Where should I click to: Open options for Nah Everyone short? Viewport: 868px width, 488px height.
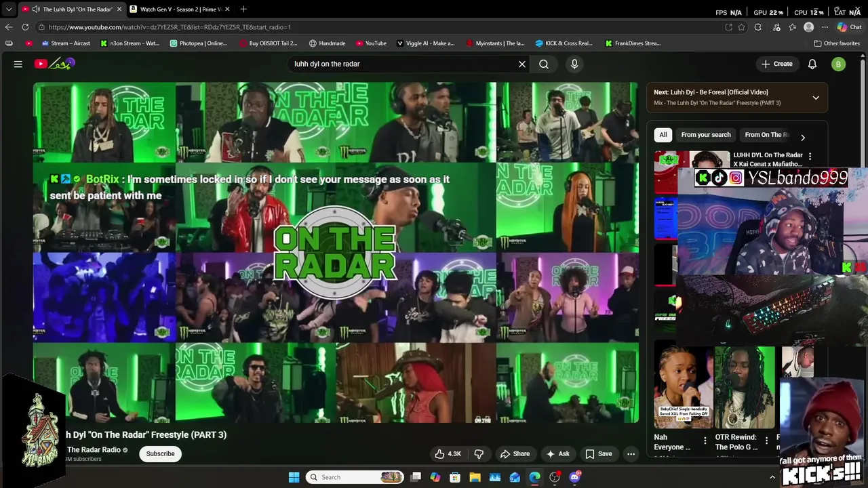click(705, 441)
